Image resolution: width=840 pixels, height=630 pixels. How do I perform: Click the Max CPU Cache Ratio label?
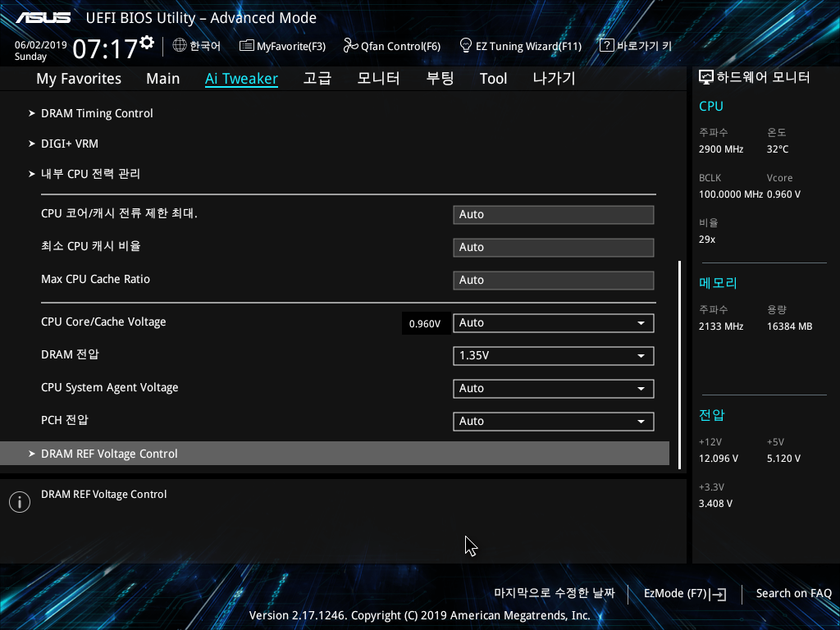pyautogui.click(x=95, y=279)
